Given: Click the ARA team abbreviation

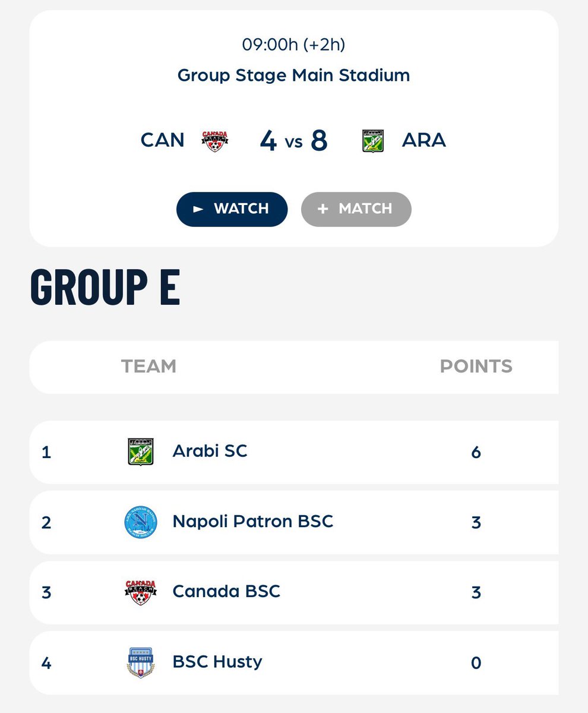Looking at the screenshot, I should (x=424, y=141).
